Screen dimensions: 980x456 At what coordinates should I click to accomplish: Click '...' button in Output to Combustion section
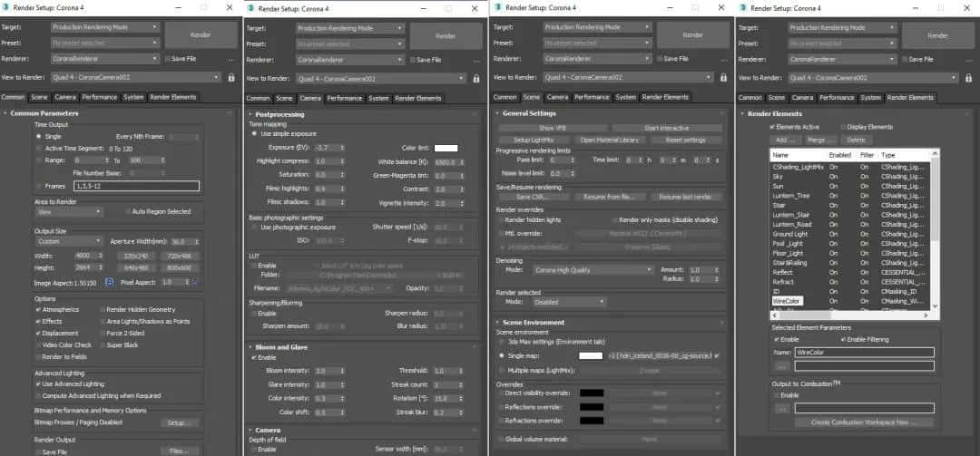(x=782, y=408)
